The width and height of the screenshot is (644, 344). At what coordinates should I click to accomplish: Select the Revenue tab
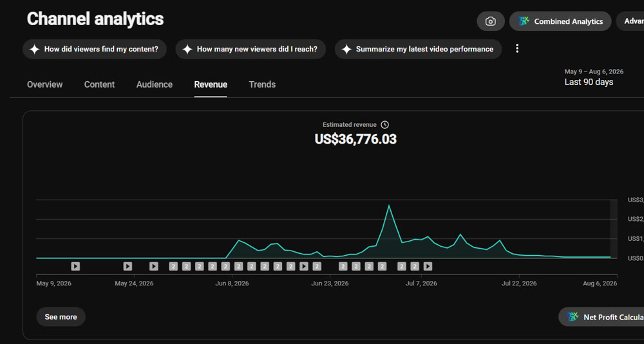point(211,84)
